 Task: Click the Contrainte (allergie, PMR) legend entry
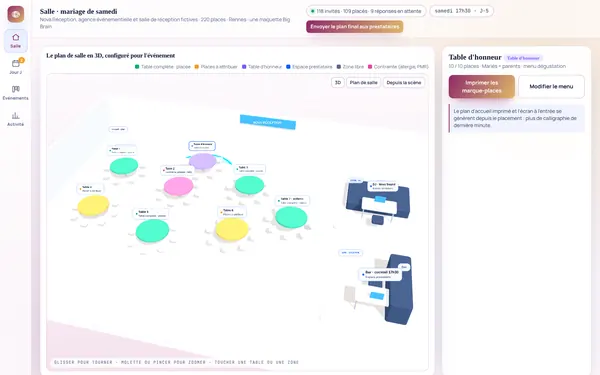point(398,67)
